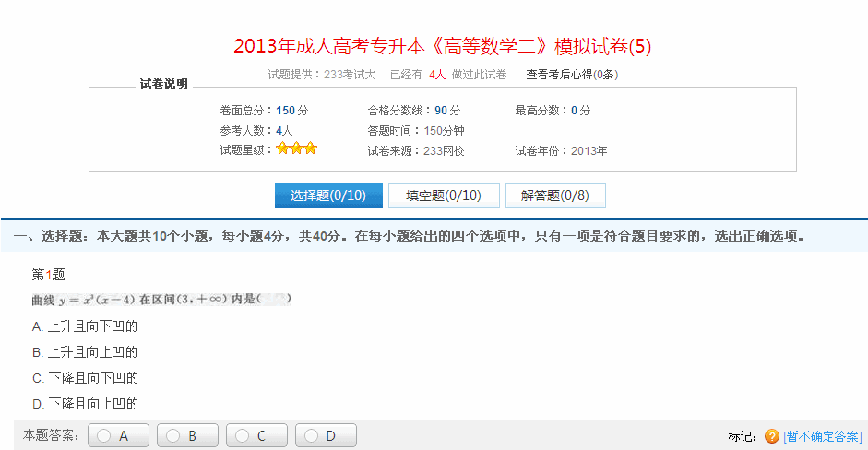Click the orange question mark icon beside 标记

coord(772,436)
